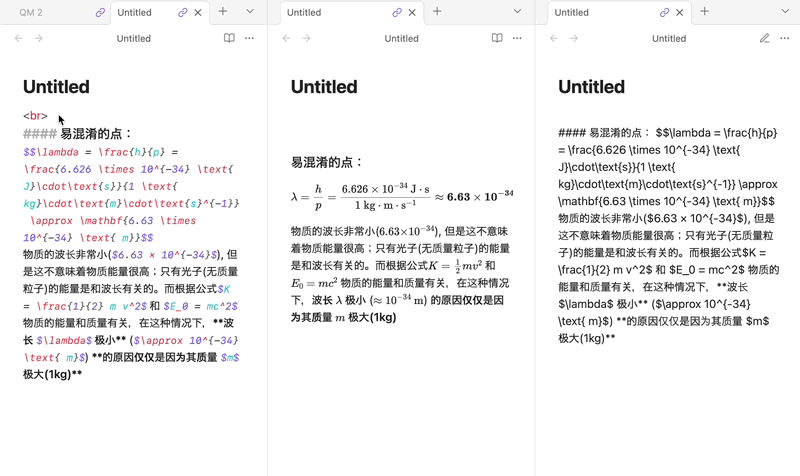Viewport: 800px width, 476px height.
Task: Toggle reading view in the left pane
Action: tap(229, 38)
